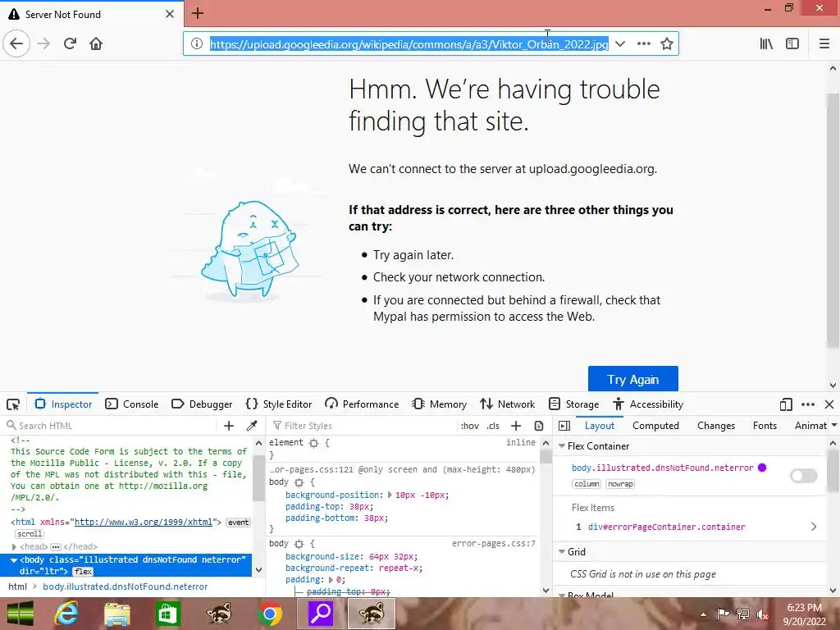Open the Library icon in the toolbar

[767, 44]
